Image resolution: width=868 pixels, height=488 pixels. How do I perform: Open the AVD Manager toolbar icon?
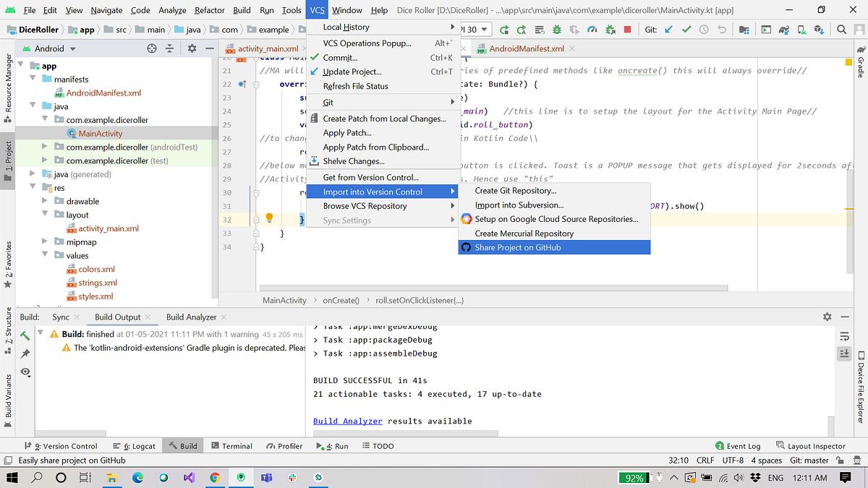pos(800,30)
